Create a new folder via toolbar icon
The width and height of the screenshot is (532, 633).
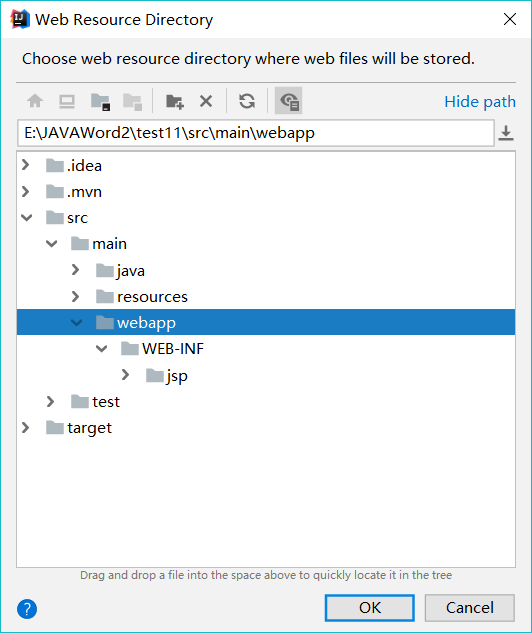[175, 101]
